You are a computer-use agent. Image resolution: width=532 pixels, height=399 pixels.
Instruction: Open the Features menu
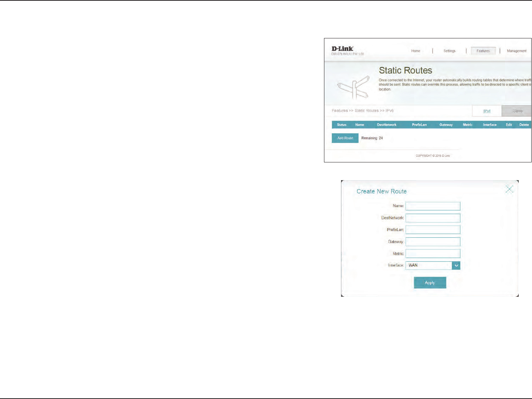(x=483, y=51)
